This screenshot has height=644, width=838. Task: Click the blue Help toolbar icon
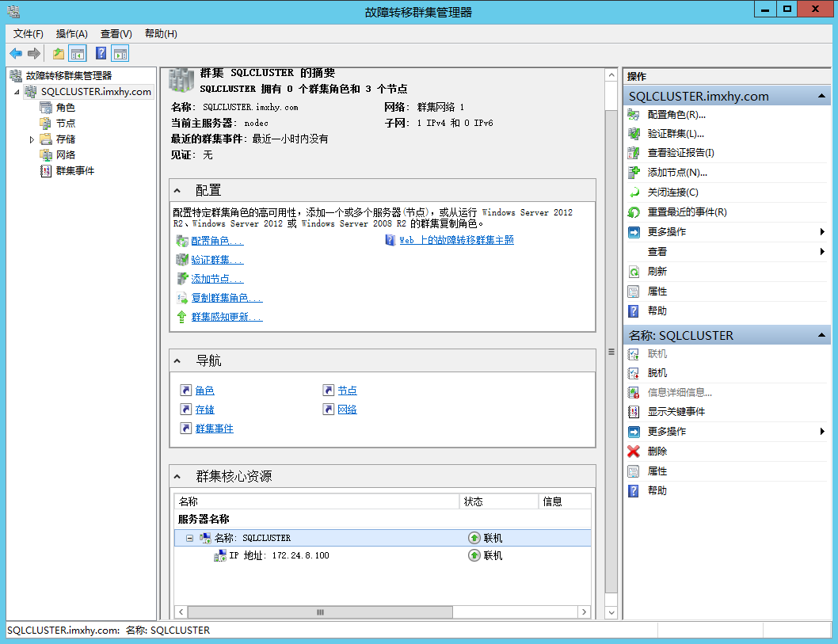[101, 53]
